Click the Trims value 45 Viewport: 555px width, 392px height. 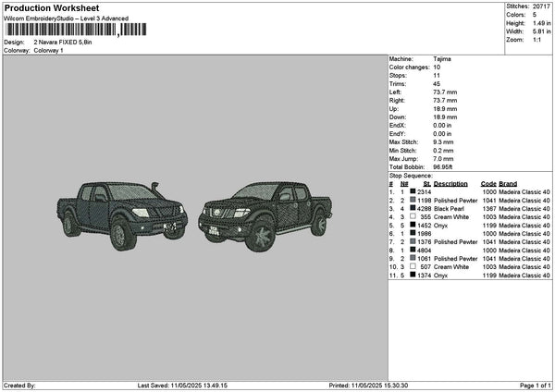437,84
